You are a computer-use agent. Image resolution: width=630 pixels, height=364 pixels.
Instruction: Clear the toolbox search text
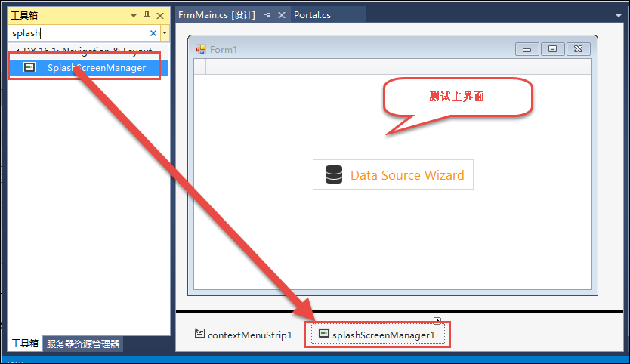153,33
